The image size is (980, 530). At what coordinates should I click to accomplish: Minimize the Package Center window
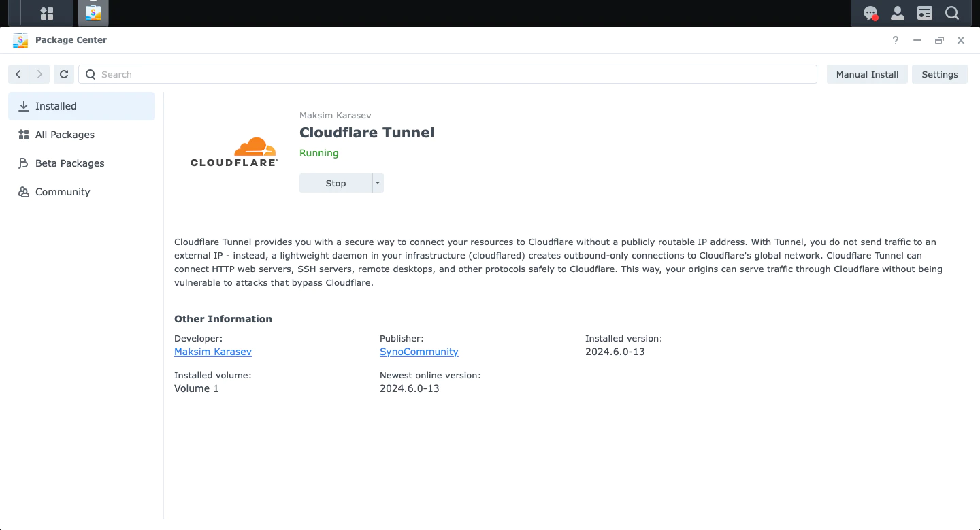point(917,40)
